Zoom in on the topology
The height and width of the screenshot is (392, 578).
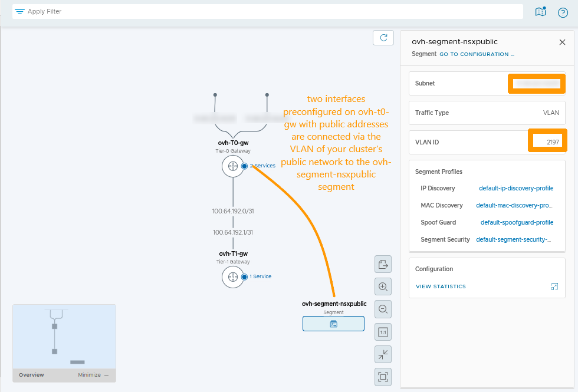pyautogui.click(x=383, y=287)
